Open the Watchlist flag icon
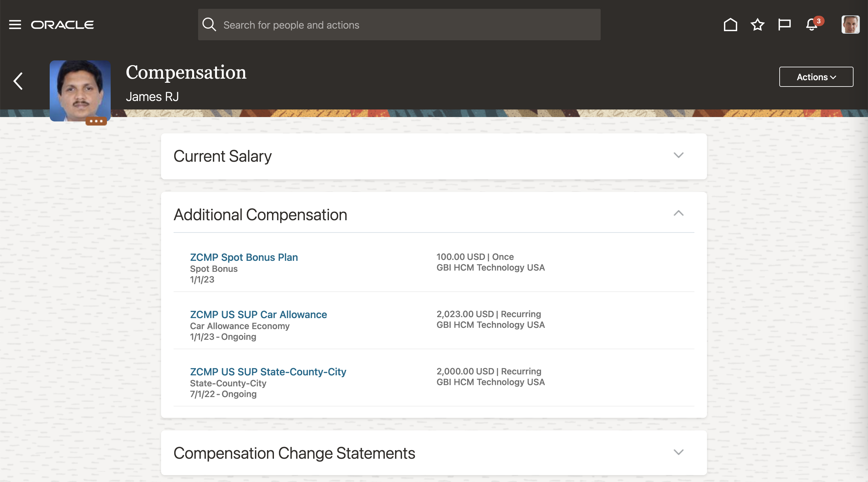The height and width of the screenshot is (482, 868). pos(784,25)
